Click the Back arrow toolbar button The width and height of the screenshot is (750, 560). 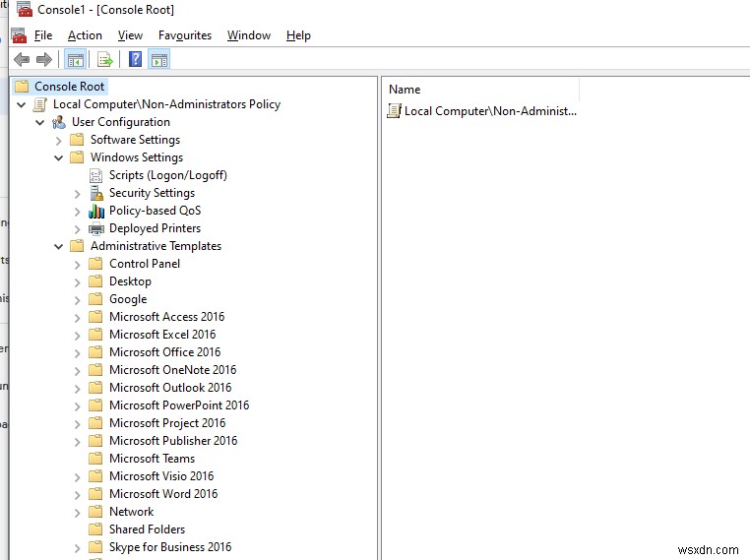tap(22, 60)
